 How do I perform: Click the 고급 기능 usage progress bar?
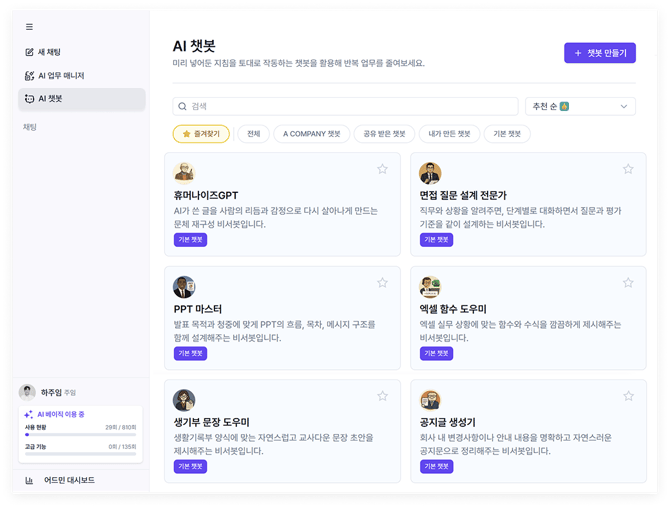point(80,454)
